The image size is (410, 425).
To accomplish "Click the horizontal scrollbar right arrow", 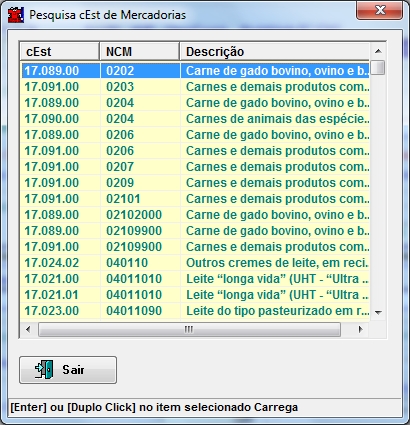I will (x=360, y=329).
